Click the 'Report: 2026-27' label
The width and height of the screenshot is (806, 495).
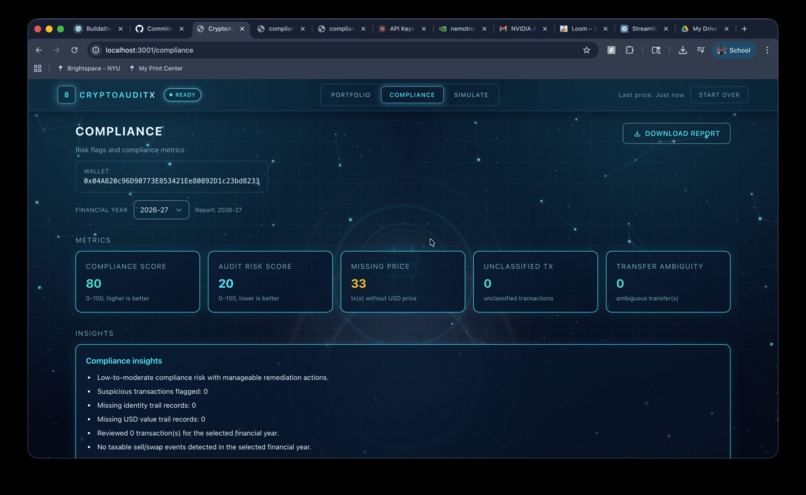coord(218,210)
